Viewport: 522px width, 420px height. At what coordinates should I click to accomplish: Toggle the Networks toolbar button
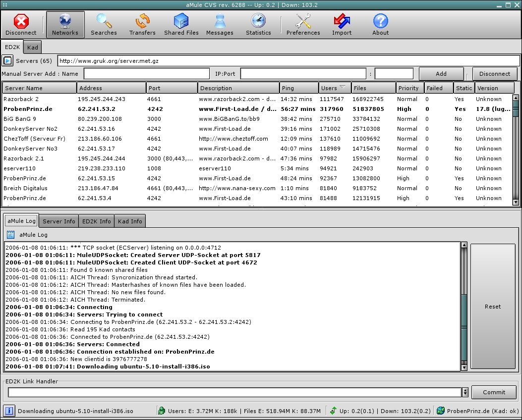65,25
